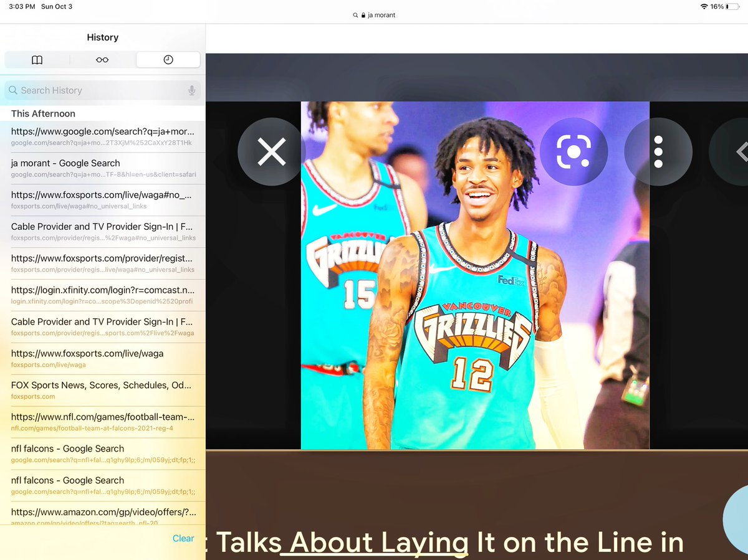Tap the microphone icon in Search History
Viewport: 748px width, 560px height.
pyautogui.click(x=192, y=90)
